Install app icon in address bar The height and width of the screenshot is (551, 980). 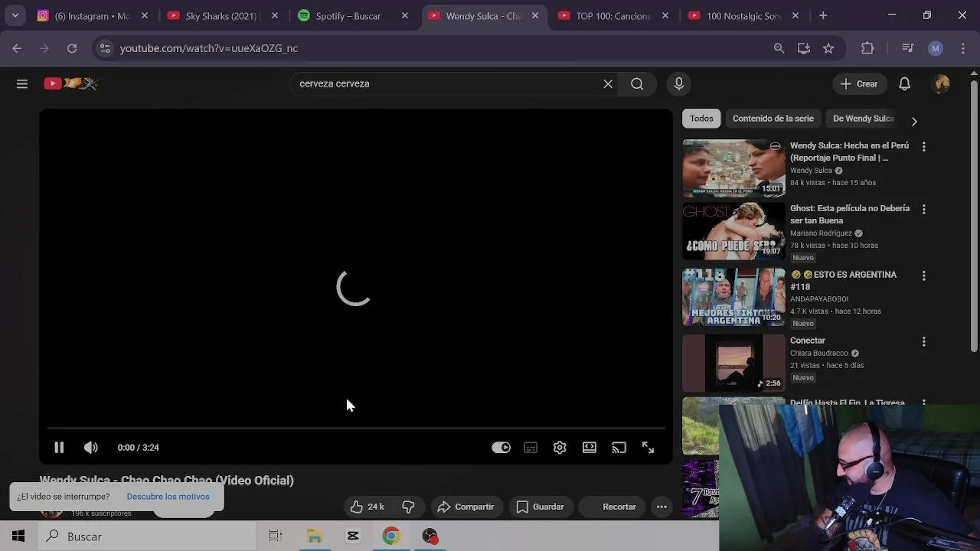tap(804, 48)
